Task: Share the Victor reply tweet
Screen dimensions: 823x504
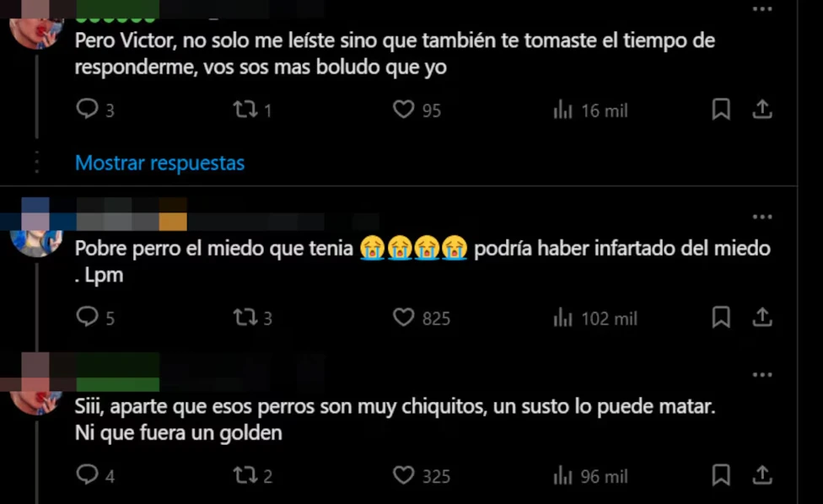Action: coord(762,110)
